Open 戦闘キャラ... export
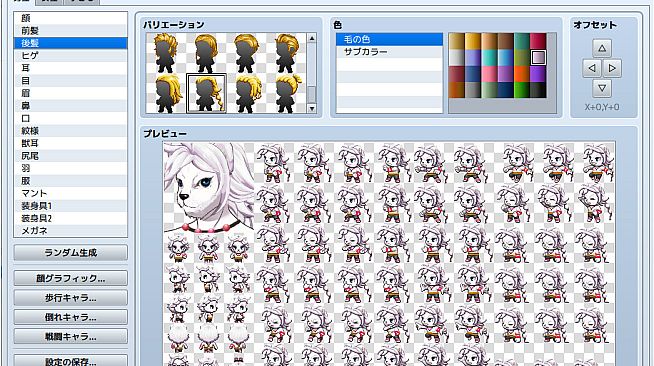 click(x=70, y=336)
